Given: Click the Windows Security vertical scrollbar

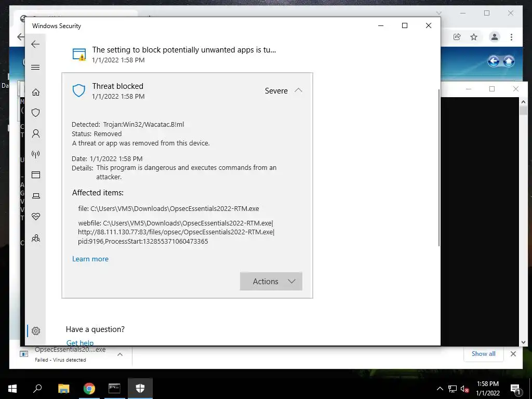Looking at the screenshot, I should coord(439,168).
